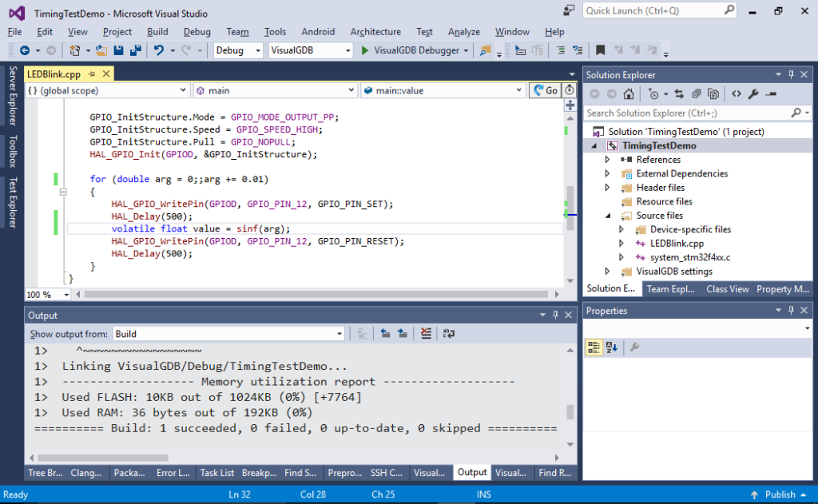
Task: Toggle pin on the LEDBlink.cpp tab
Action: pyautogui.click(x=92, y=74)
